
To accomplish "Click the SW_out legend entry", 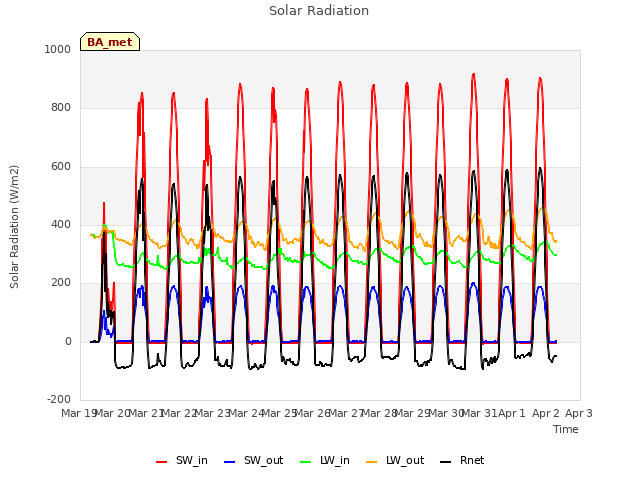I will [x=253, y=460].
